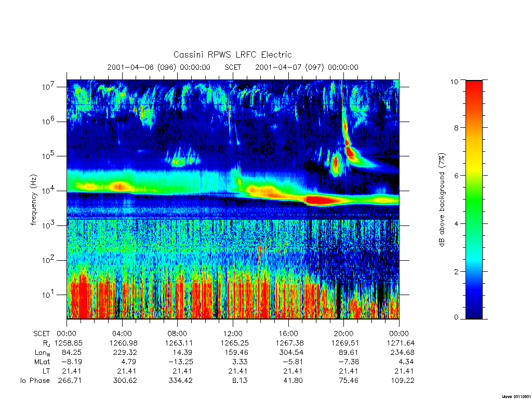
Task: Click the MLat value 4.34
Action: (x=406, y=362)
